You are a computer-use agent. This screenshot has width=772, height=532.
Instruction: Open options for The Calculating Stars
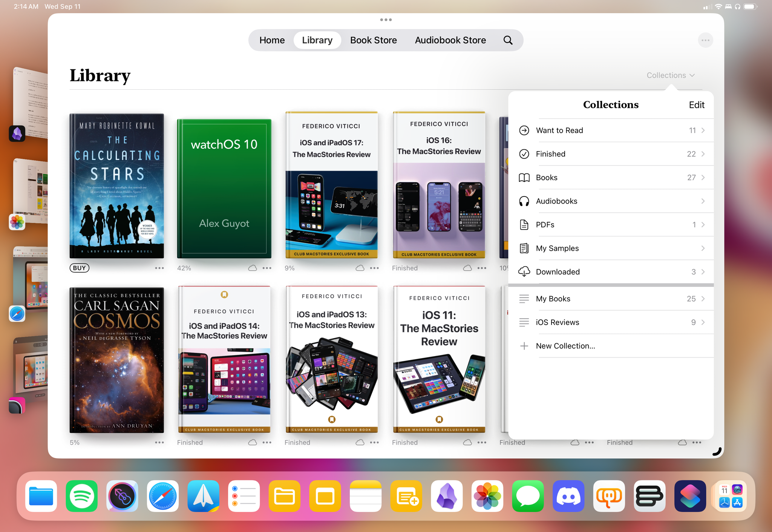pos(159,268)
